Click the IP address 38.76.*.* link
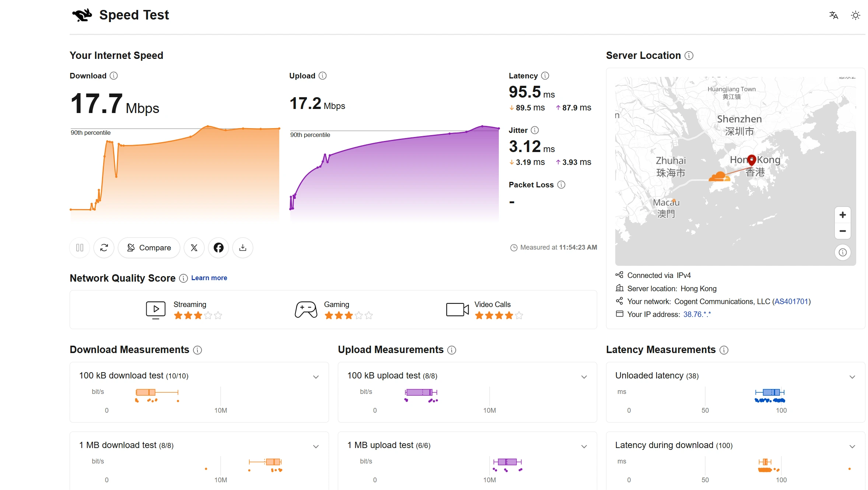This screenshot has height=490, width=868. 697,314
